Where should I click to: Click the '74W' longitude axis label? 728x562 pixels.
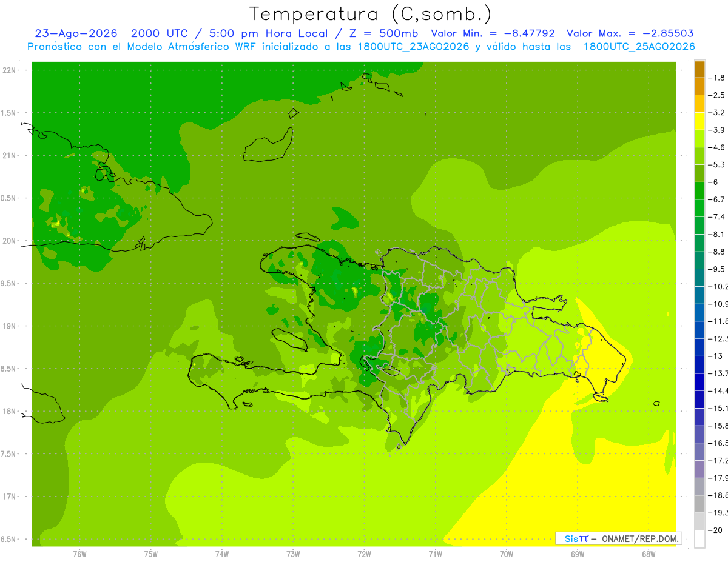(222, 554)
